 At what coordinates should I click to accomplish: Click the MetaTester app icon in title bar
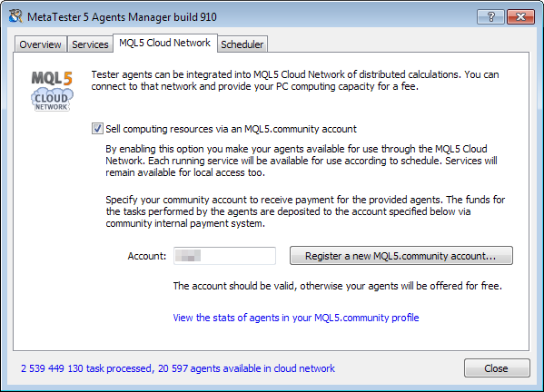pos(15,16)
